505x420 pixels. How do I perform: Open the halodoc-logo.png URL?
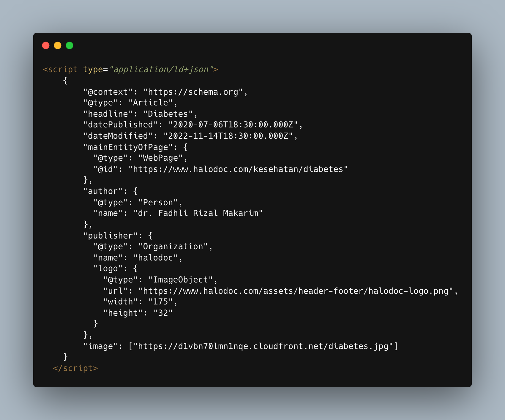pos(296,291)
